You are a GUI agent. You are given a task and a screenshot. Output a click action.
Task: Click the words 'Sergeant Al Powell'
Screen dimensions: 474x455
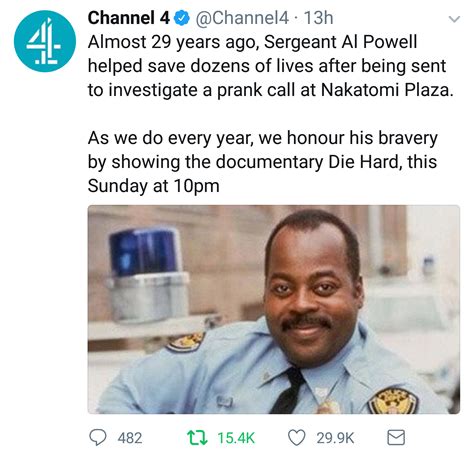(x=340, y=43)
